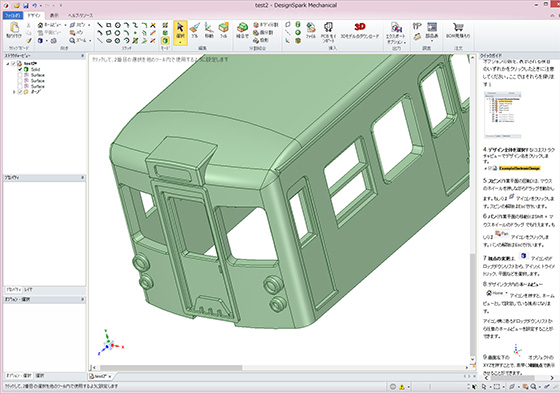The image size is (560, 394).
Task: Click the warning icon in status bar
Action: tap(402, 386)
